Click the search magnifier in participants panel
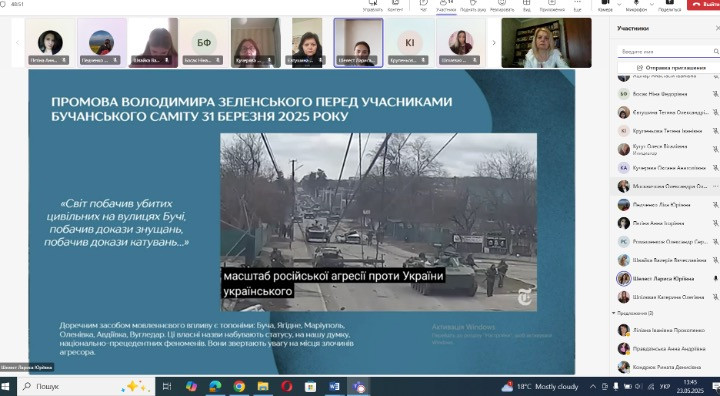The height and width of the screenshot is (396, 720). (x=716, y=51)
